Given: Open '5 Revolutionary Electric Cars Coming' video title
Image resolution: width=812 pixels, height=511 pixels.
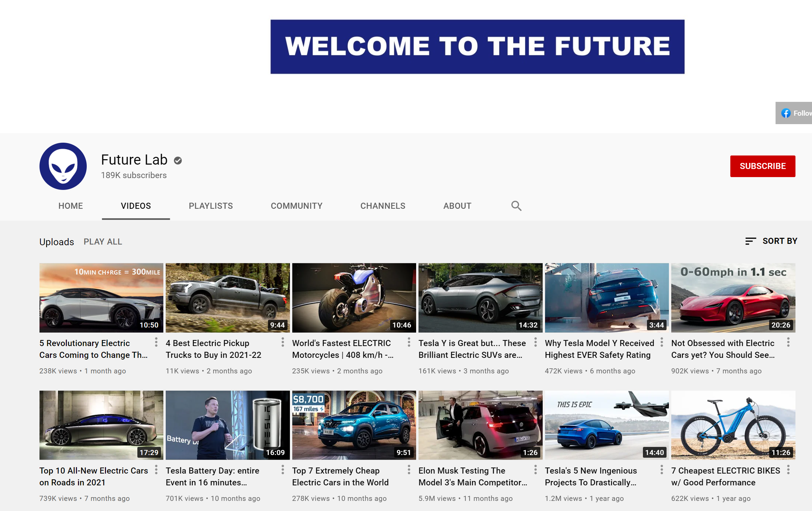Looking at the screenshot, I should (93, 349).
